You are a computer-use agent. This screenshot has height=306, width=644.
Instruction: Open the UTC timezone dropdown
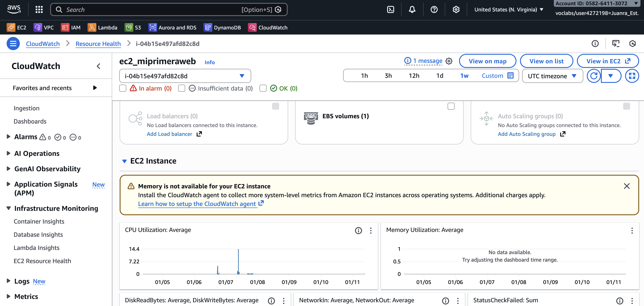point(552,76)
